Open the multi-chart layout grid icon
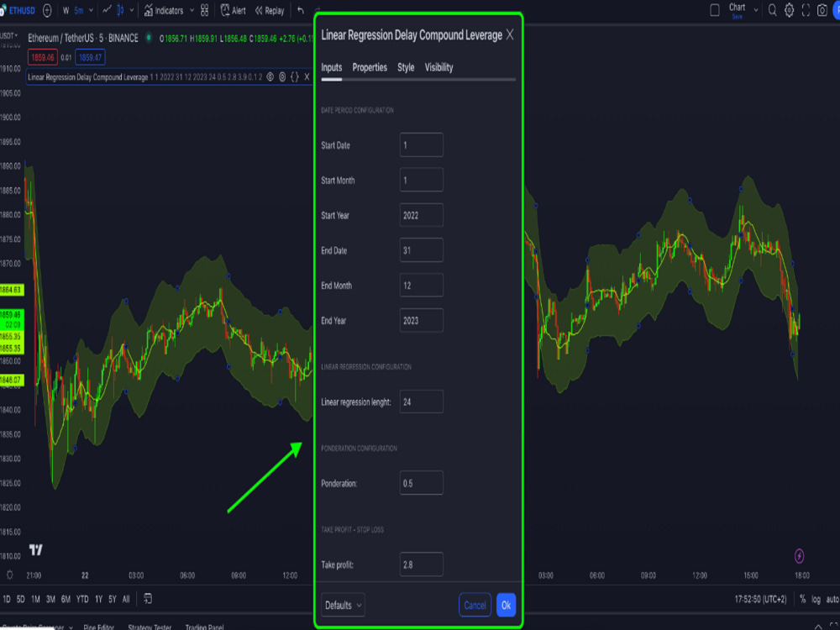 204,11
